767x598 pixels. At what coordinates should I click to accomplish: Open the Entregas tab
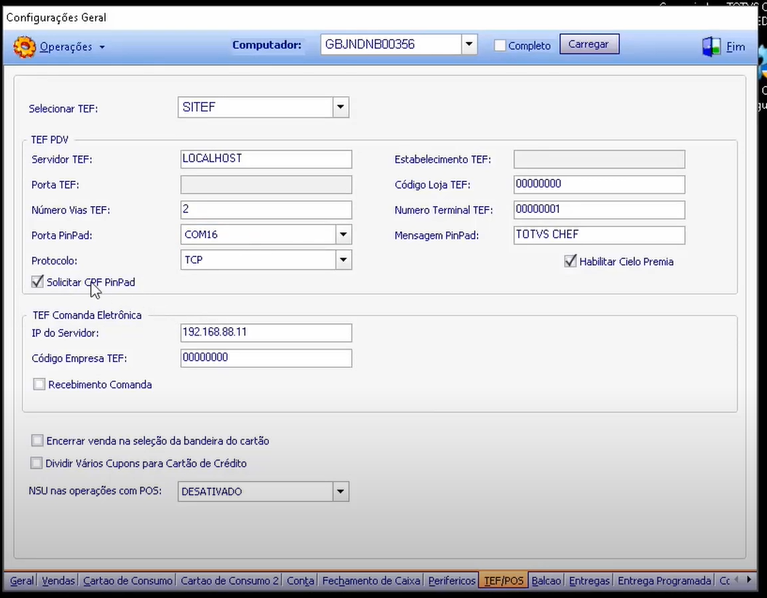[x=589, y=581]
